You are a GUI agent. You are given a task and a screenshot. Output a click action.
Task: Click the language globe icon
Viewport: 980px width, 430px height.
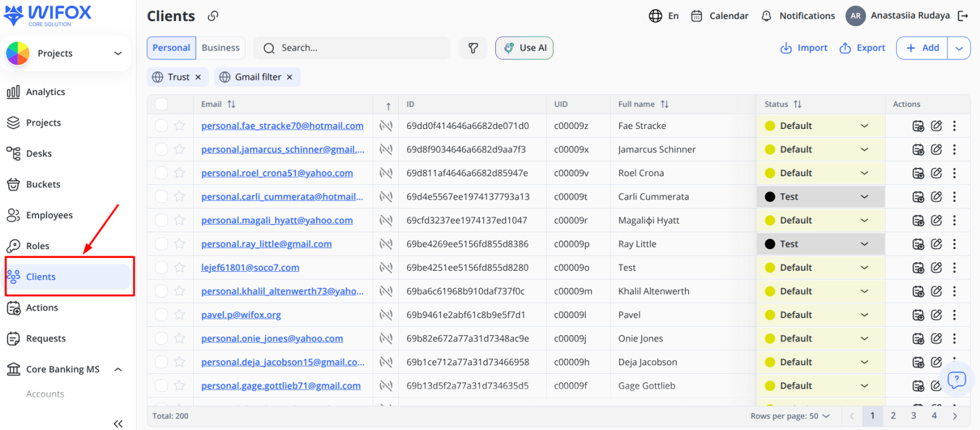[655, 16]
